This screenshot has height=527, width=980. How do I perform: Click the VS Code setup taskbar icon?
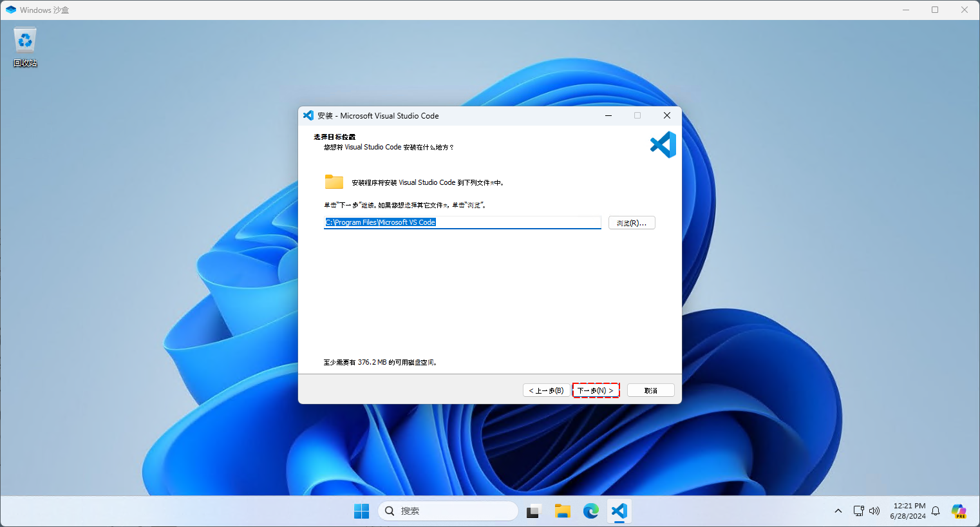click(619, 511)
